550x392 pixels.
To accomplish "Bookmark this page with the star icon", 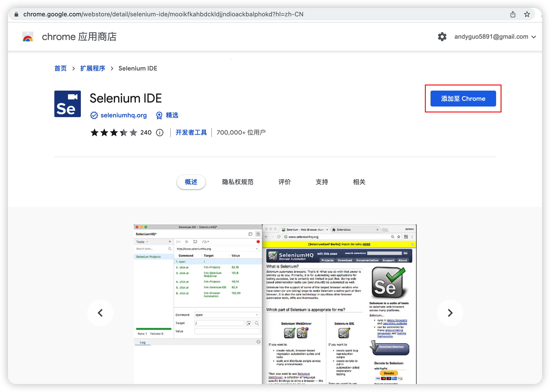I will pyautogui.click(x=527, y=15).
